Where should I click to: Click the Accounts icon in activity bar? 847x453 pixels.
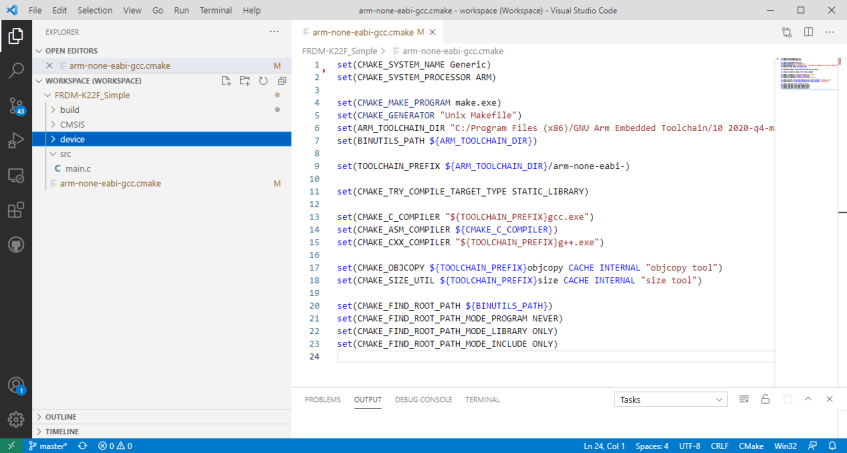[x=16, y=385]
